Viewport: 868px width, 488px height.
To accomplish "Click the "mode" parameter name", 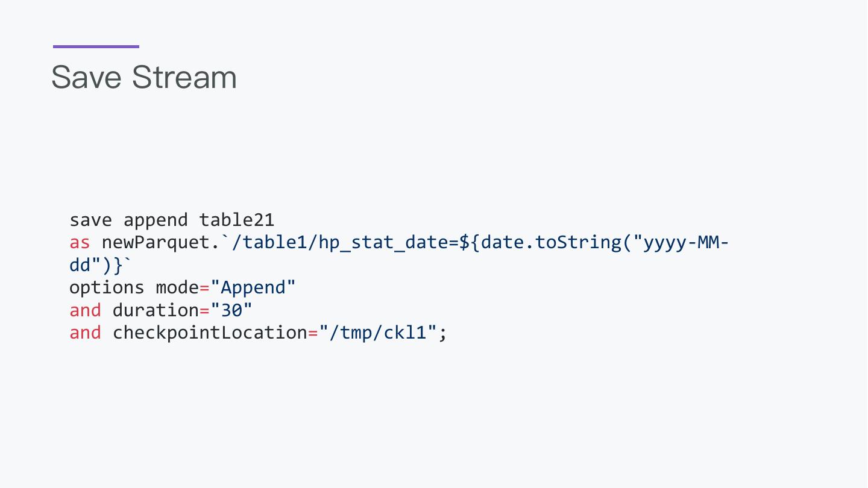I will pyautogui.click(x=177, y=287).
